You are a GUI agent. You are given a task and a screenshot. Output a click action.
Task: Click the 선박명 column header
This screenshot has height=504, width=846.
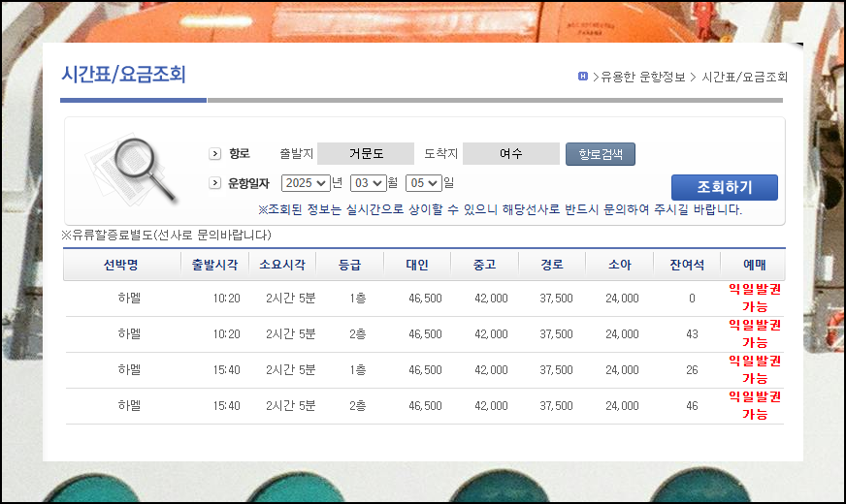(x=121, y=265)
